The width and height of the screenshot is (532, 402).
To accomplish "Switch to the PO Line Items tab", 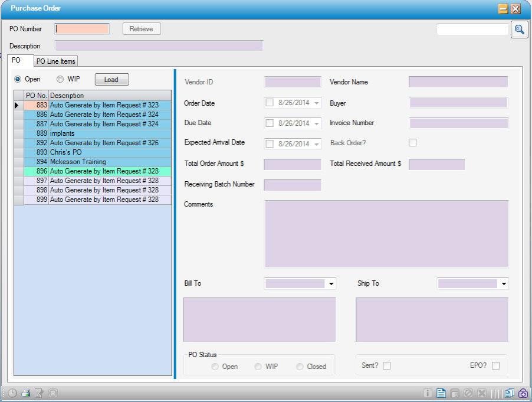I will click(x=56, y=61).
